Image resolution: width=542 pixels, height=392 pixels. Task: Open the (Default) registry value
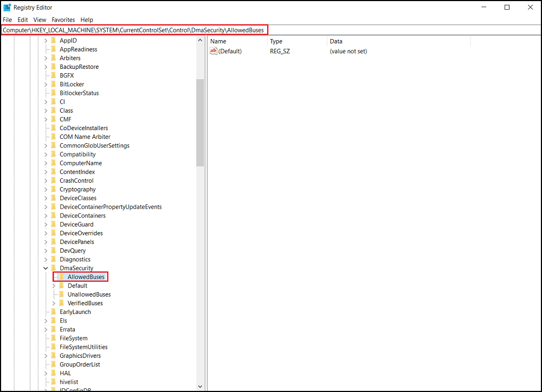[x=230, y=51]
